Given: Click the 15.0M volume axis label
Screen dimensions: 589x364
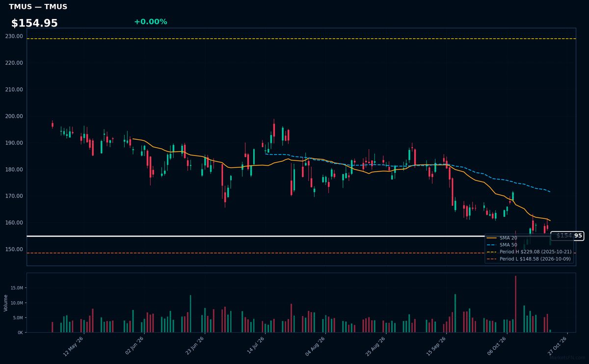Looking at the screenshot, I should pyautogui.click(x=16, y=288).
